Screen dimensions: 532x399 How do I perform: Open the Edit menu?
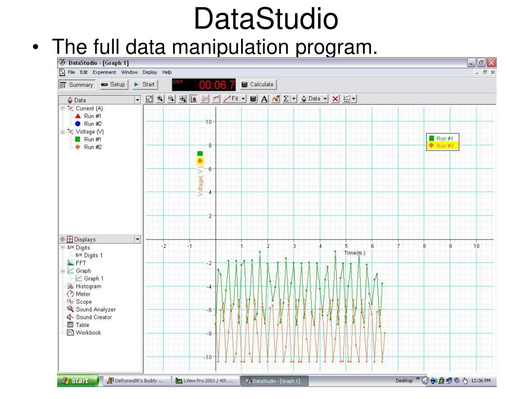tap(84, 72)
